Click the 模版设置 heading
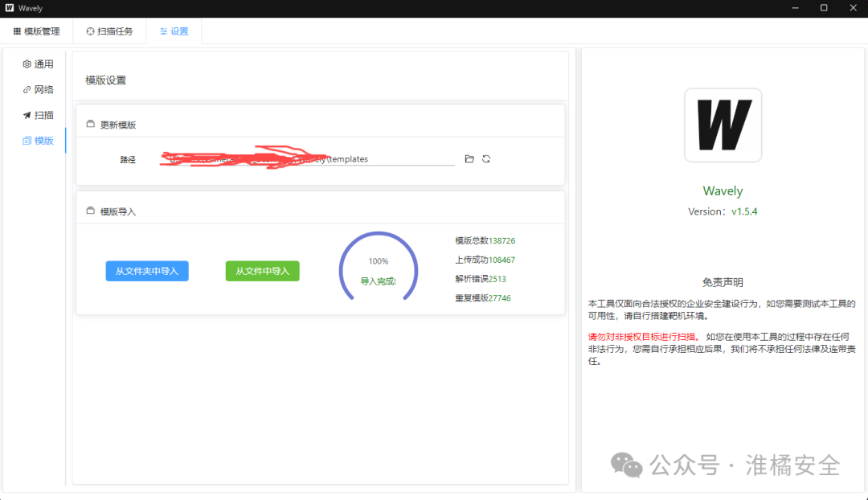Screen dimensions: 868x500 (106, 80)
